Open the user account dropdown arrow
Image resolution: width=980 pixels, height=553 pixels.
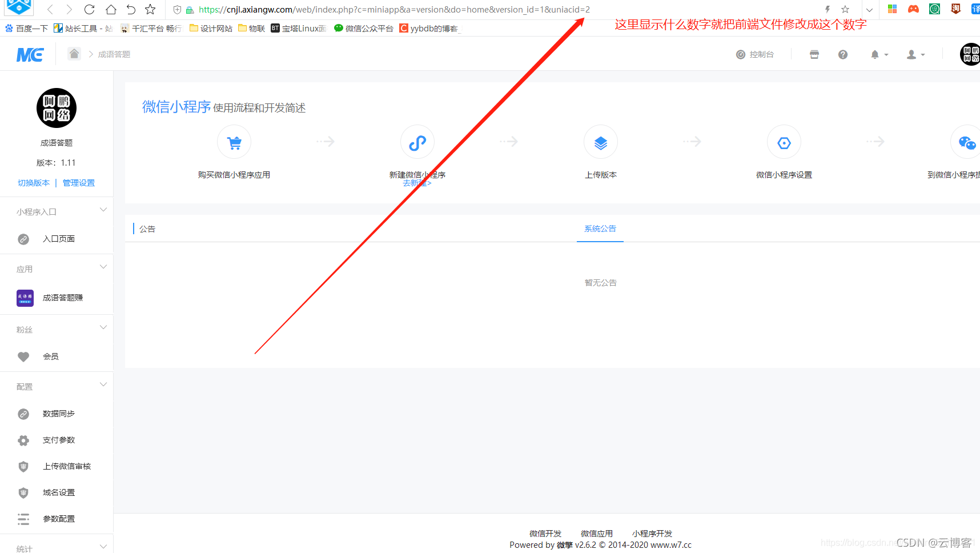(x=921, y=55)
